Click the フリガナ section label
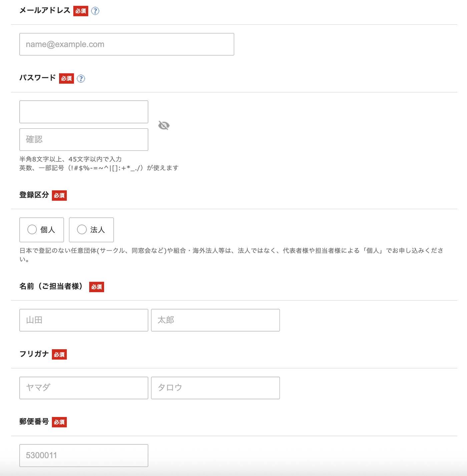 coord(34,354)
